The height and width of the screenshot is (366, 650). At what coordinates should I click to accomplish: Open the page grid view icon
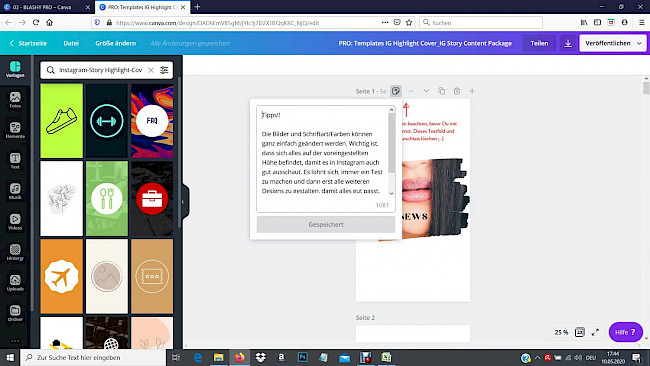[x=580, y=332]
